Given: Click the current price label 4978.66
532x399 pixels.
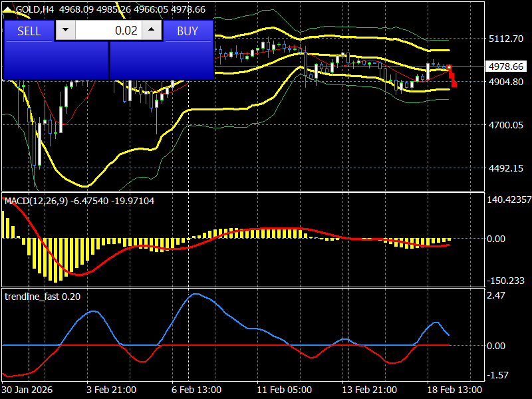Looking at the screenshot, I should pyautogui.click(x=506, y=66).
